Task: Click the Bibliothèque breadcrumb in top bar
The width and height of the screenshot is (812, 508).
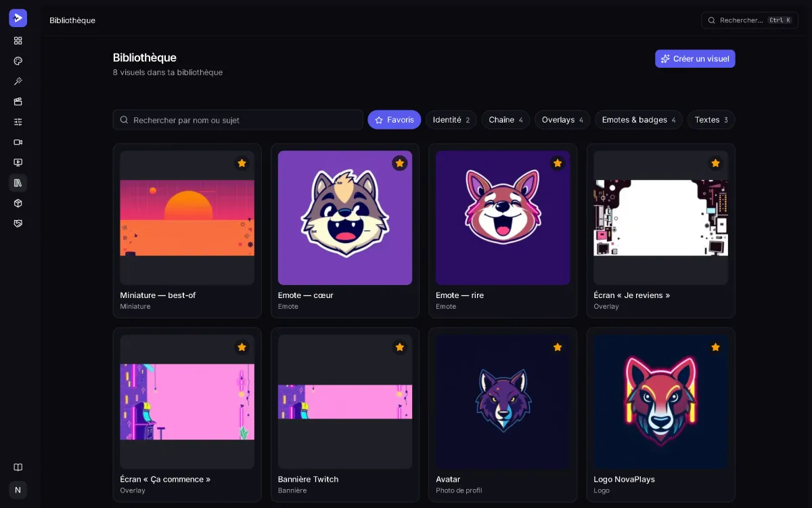Action: pyautogui.click(x=72, y=20)
